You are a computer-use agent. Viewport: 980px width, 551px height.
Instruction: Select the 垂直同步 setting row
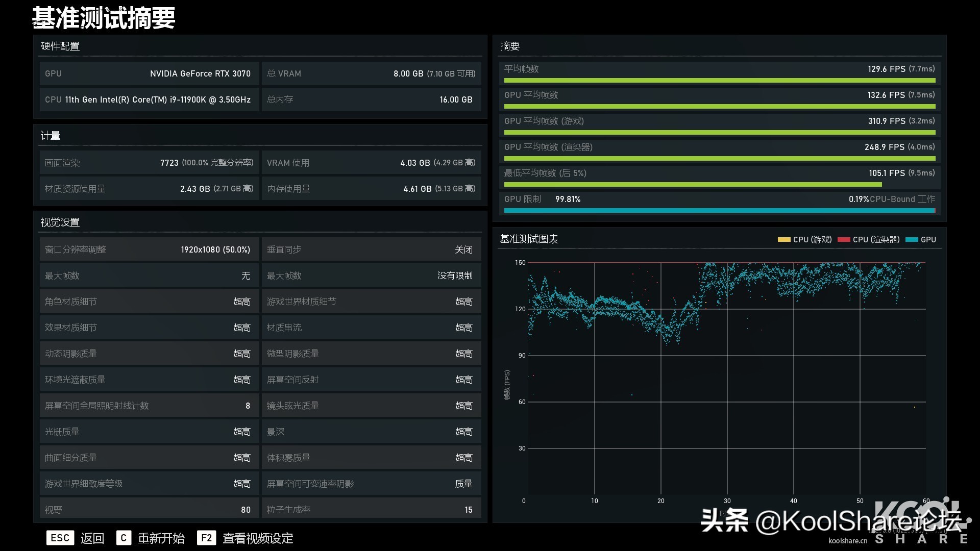click(x=371, y=249)
